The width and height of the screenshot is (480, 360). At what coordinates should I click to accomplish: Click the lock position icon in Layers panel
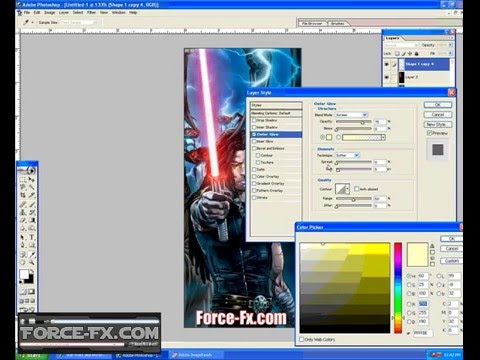410,54
